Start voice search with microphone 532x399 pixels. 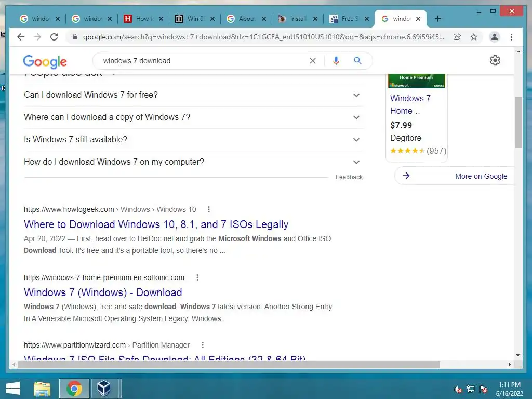click(x=336, y=61)
